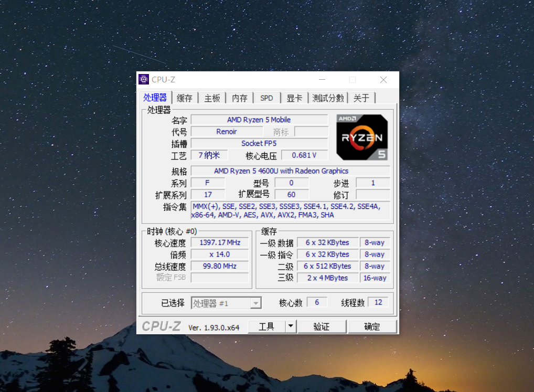The image size is (534, 392).
Task: Minimize the CPU-Z window
Action: tap(322, 80)
